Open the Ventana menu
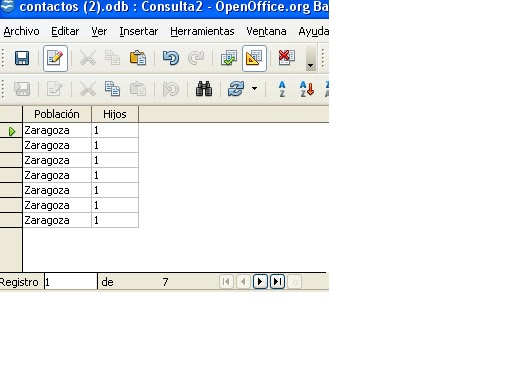 tap(266, 31)
